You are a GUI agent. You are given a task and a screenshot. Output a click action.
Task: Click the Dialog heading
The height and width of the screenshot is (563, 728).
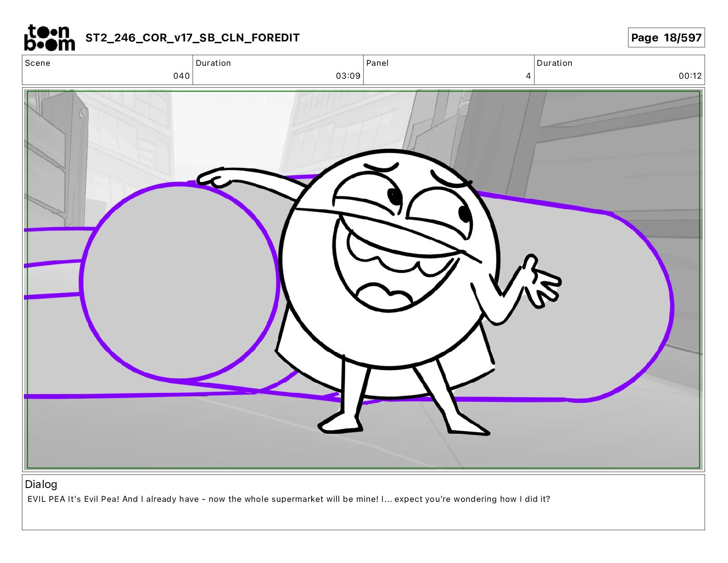coord(41,484)
